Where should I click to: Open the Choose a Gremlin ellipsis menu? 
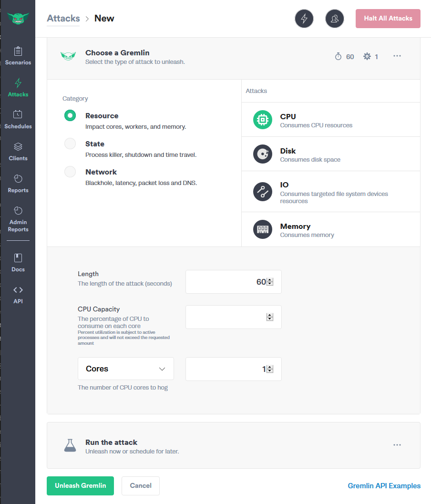pos(397,56)
